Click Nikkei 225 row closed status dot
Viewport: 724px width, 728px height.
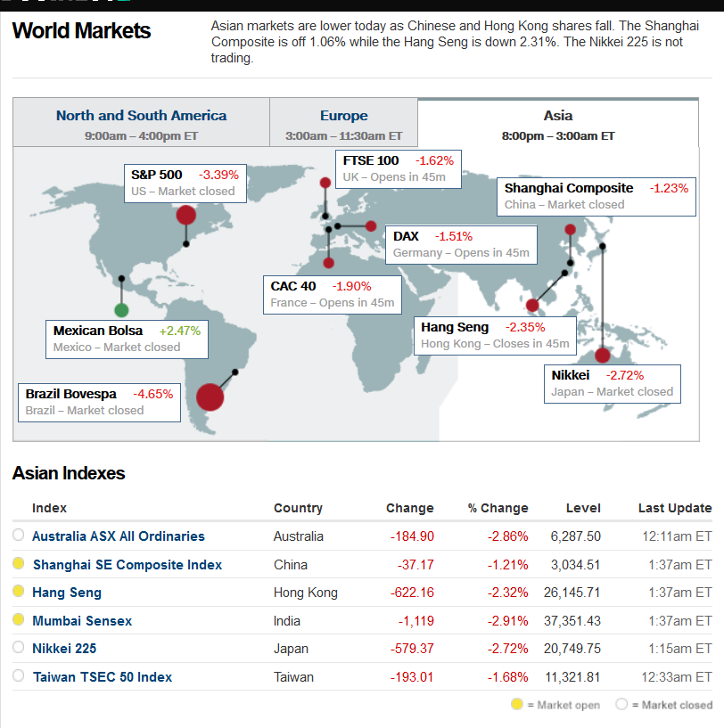(x=18, y=647)
